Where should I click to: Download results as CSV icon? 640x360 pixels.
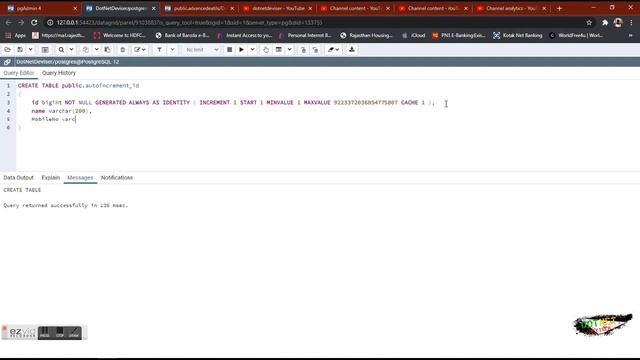click(351, 49)
